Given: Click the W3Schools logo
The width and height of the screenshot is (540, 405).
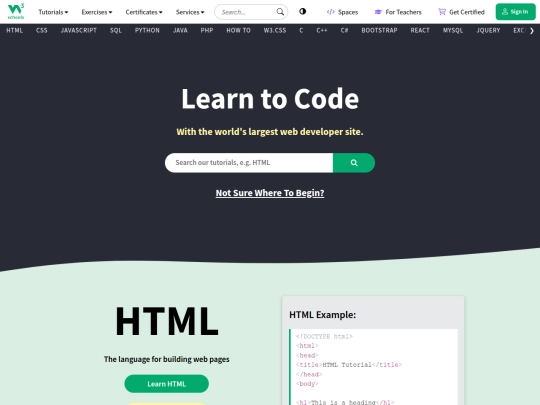Looking at the screenshot, I should click(x=16, y=11).
